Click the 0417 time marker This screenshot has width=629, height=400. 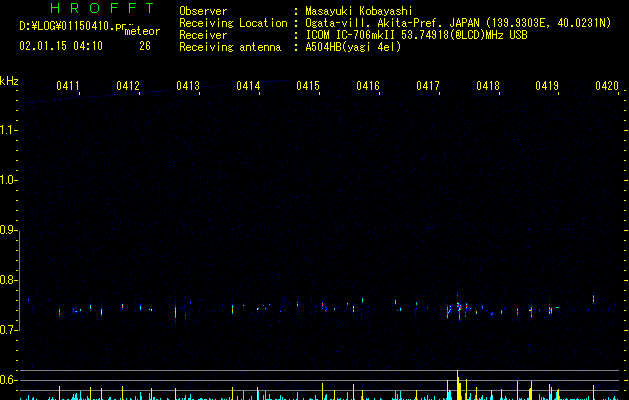pos(428,86)
